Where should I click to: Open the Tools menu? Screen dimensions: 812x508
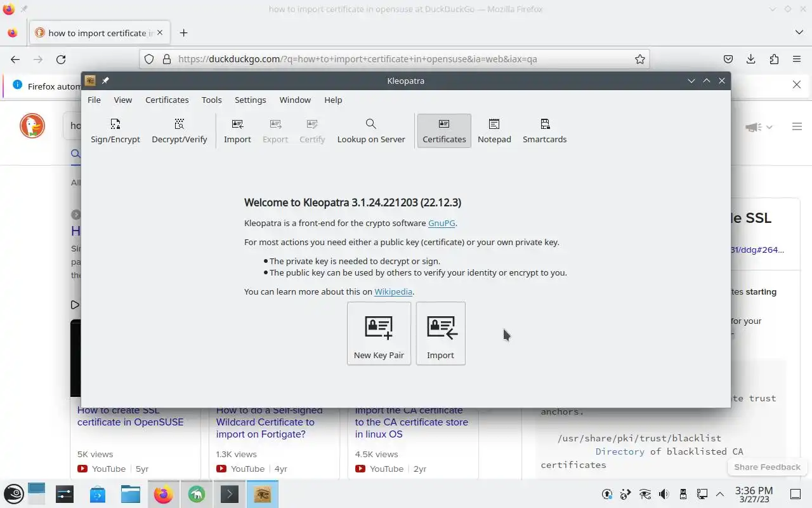211,100
